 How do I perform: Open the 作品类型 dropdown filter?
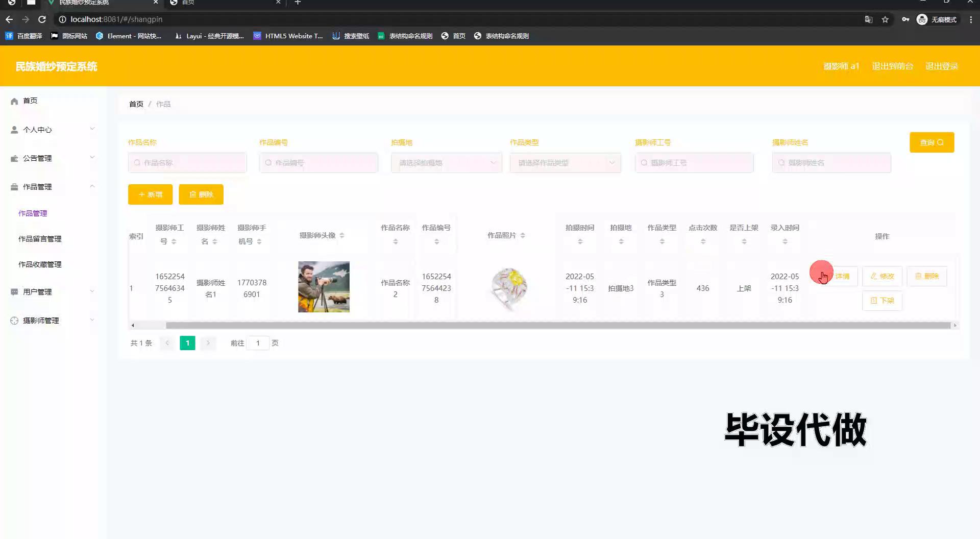coord(565,163)
